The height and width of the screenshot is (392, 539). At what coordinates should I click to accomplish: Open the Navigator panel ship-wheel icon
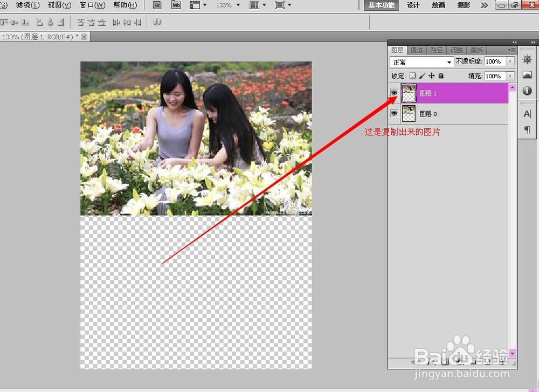[x=527, y=59]
